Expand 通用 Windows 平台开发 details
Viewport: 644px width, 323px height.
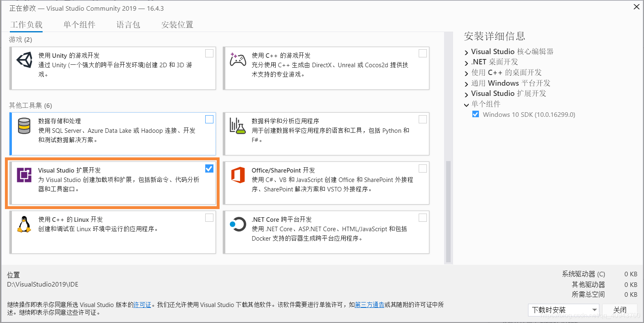coord(466,84)
